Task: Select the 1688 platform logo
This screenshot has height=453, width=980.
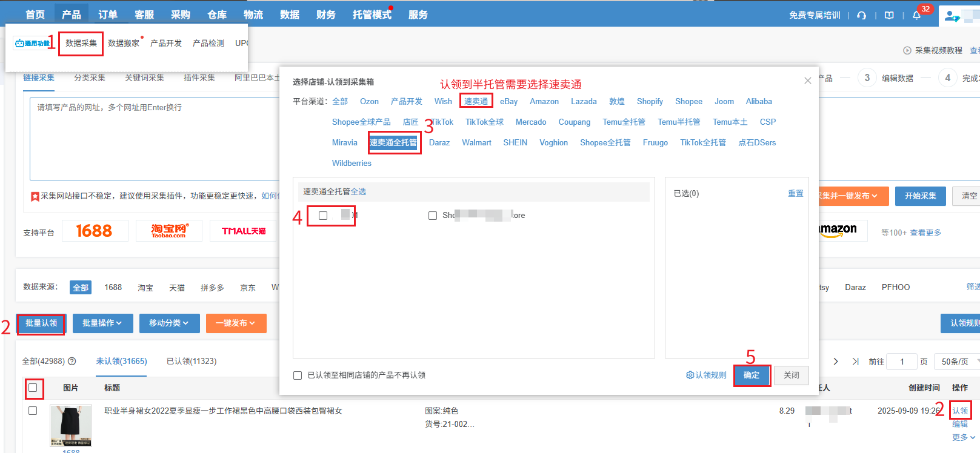Action: (x=95, y=231)
